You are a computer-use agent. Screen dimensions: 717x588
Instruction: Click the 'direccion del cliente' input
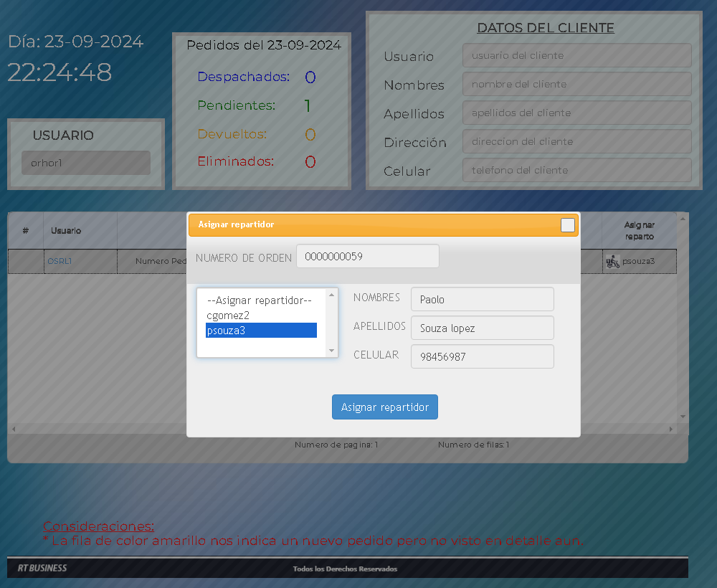pyautogui.click(x=576, y=141)
